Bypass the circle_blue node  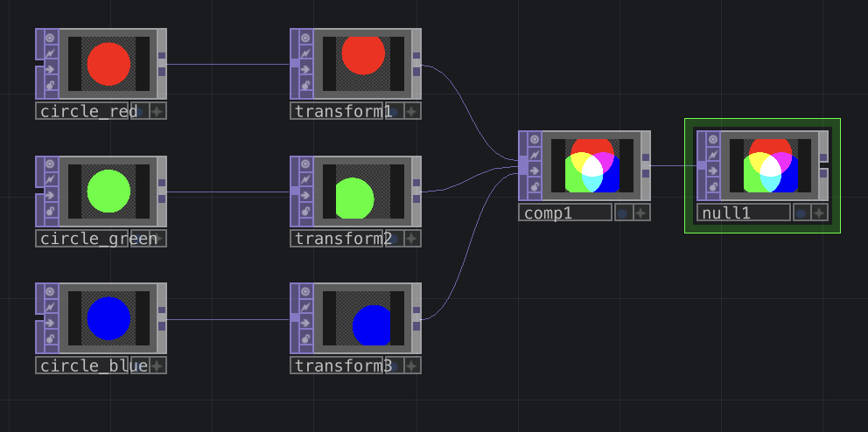51,323
